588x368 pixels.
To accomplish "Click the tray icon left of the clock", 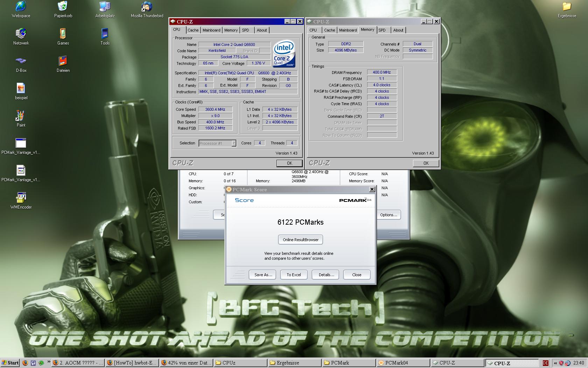I will (x=568, y=363).
